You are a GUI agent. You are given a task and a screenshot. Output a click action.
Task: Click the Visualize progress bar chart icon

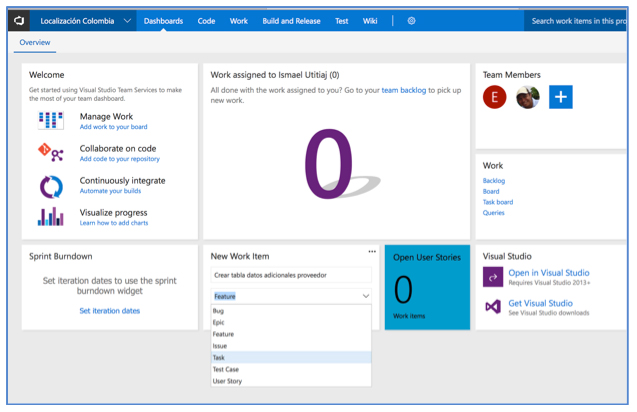51,217
